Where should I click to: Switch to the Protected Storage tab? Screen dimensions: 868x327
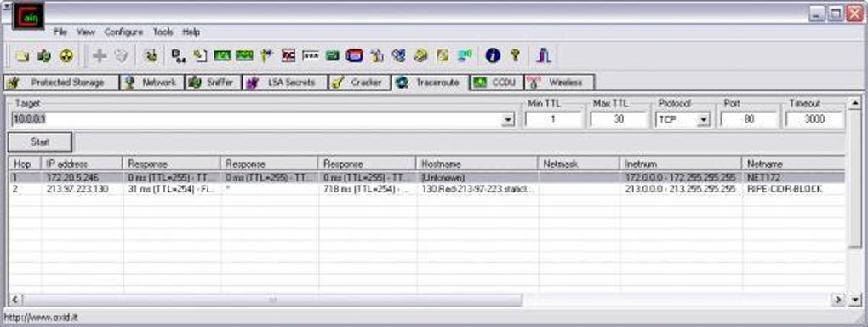coord(61,83)
